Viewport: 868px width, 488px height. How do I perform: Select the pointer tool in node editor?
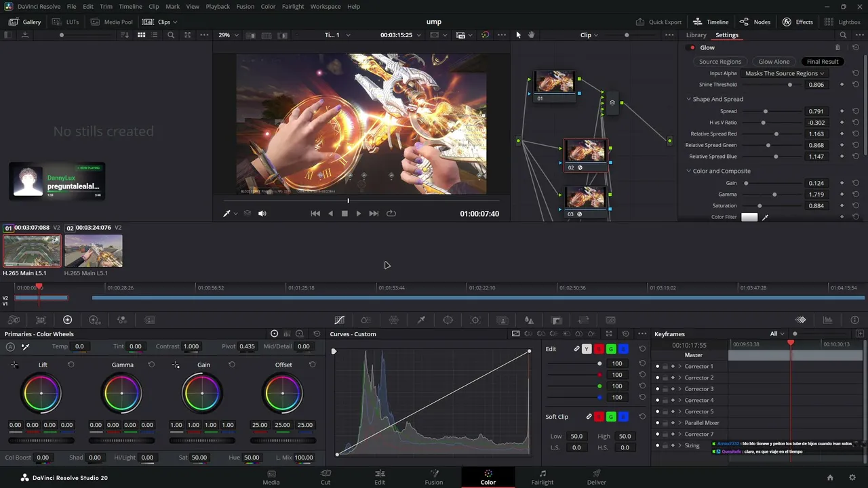[518, 35]
